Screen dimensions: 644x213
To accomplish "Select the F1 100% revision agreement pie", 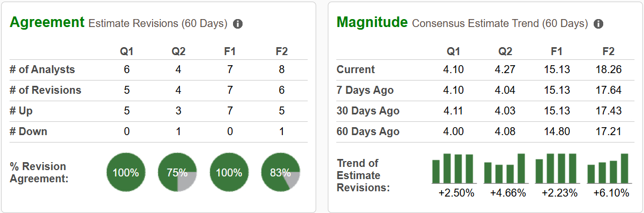I will 229,173.
